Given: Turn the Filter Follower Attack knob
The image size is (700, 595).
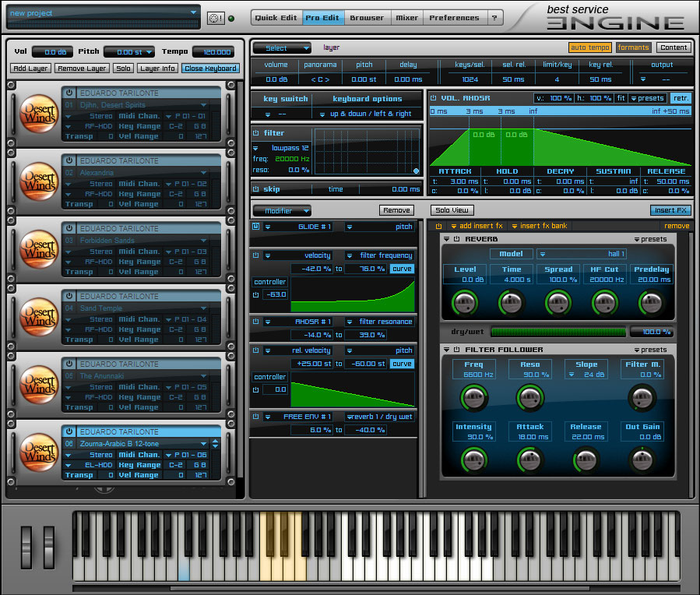Looking at the screenshot, I should [x=530, y=459].
